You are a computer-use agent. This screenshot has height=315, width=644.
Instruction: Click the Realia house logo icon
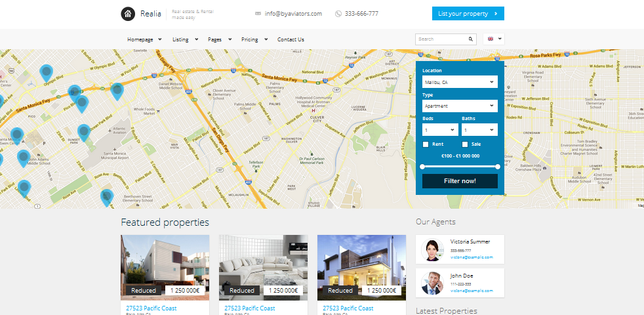coord(128,14)
